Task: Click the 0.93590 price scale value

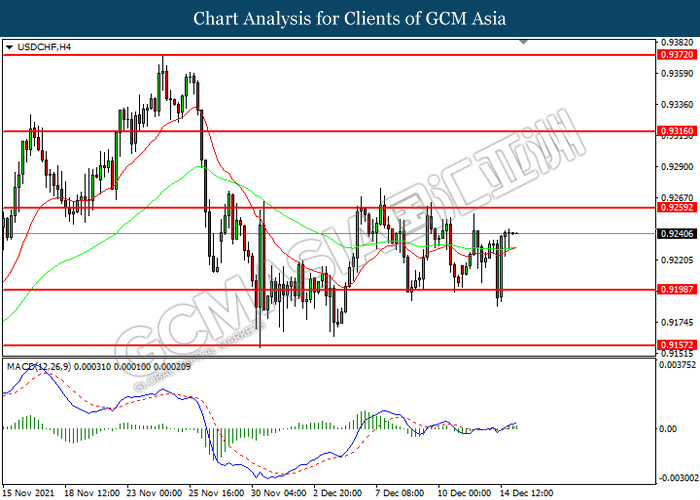Action: 677,73
